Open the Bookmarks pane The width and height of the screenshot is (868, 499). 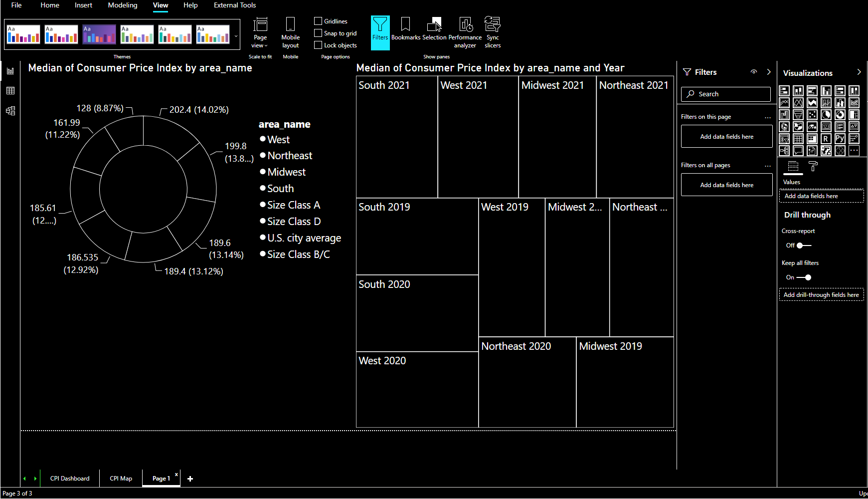[405, 29]
